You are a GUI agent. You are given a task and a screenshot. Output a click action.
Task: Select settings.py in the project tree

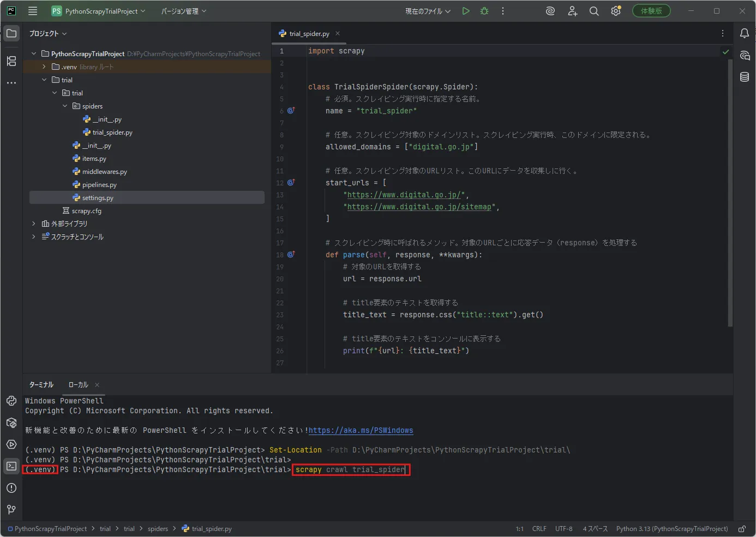coord(147,197)
